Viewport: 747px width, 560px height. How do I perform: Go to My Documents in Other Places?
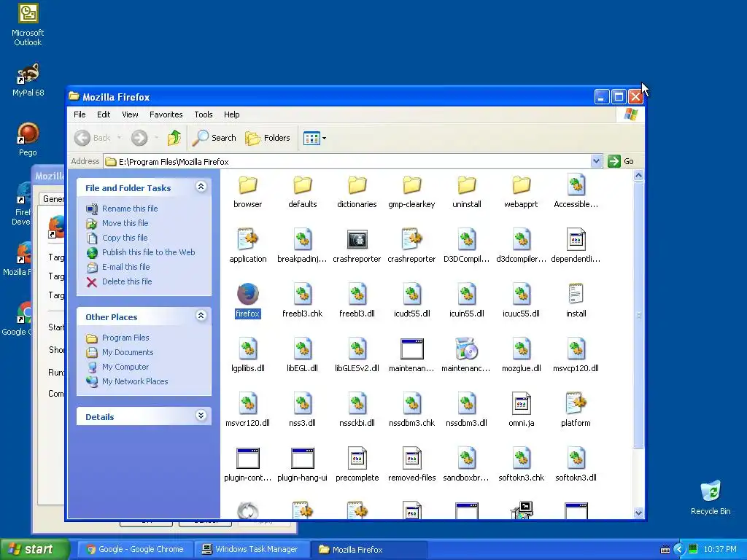point(128,352)
